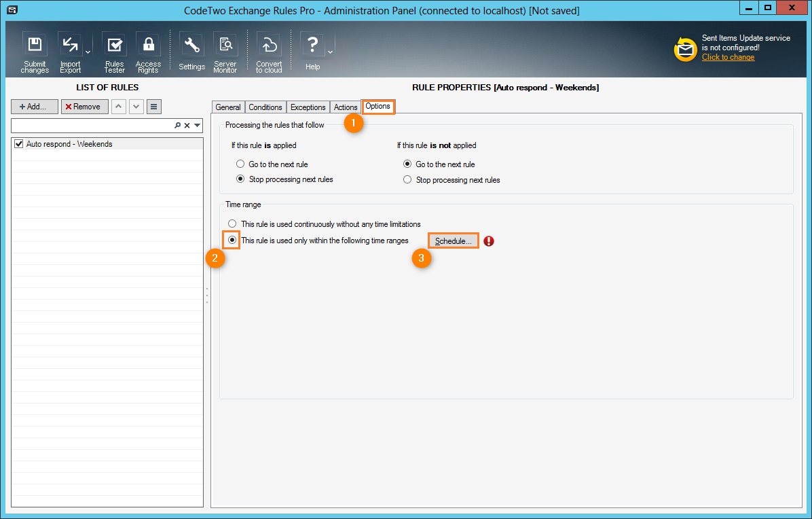
Task: Select 'Go to the next rule' if applied
Action: (272, 164)
